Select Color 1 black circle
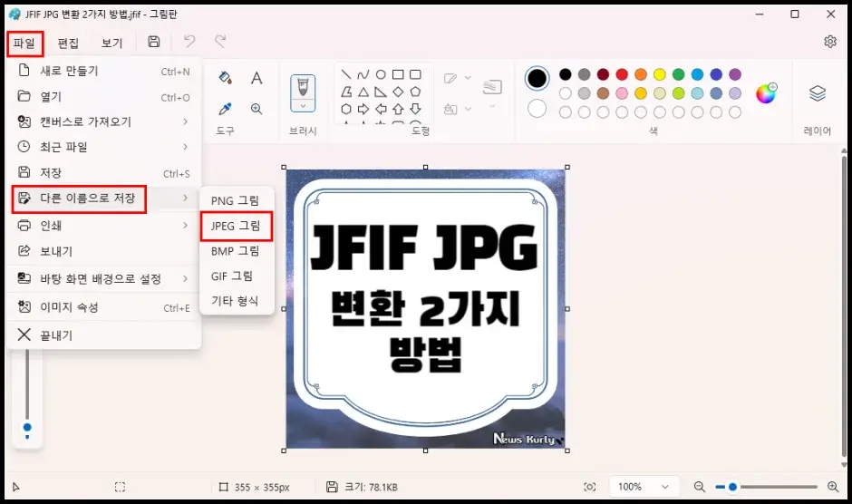The image size is (852, 504). tap(537, 79)
